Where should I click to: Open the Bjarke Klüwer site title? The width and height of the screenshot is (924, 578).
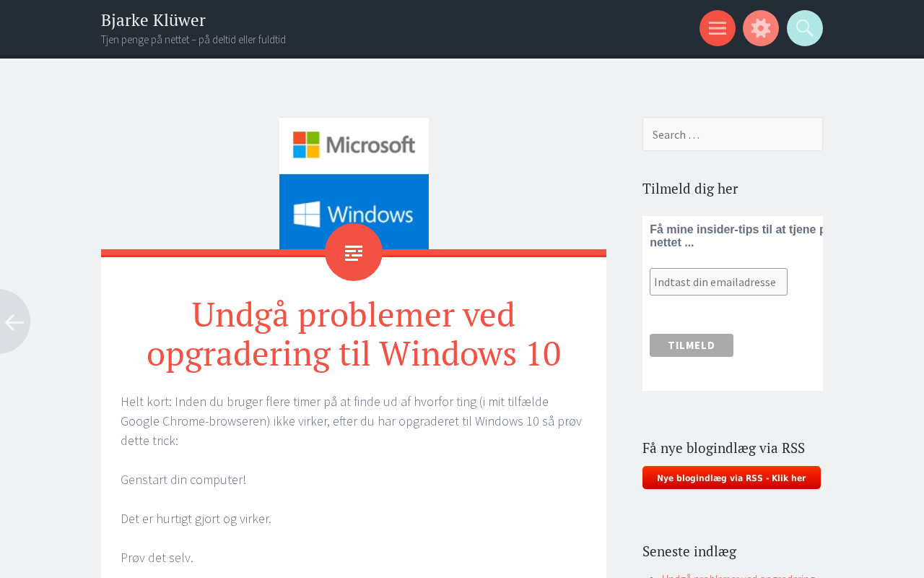[x=153, y=20]
